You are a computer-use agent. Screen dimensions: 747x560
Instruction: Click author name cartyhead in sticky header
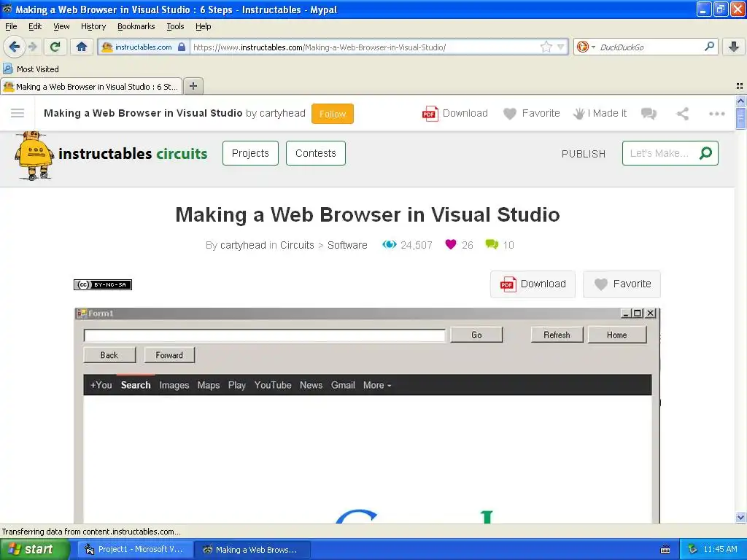(282, 113)
